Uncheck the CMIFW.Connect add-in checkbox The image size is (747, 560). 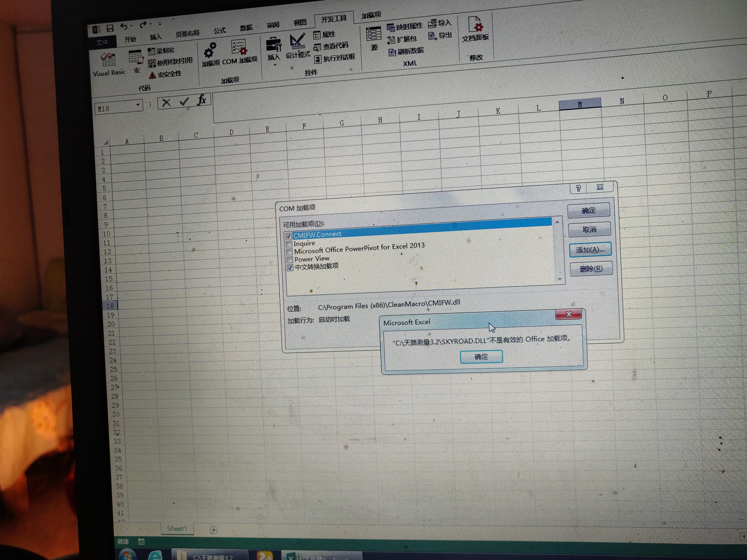(x=288, y=236)
